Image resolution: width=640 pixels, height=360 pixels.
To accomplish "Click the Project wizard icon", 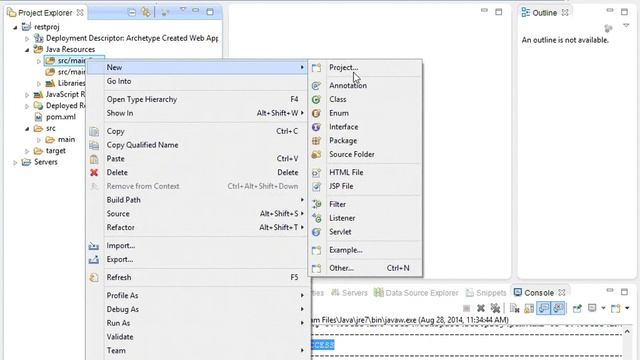I will click(x=316, y=68).
